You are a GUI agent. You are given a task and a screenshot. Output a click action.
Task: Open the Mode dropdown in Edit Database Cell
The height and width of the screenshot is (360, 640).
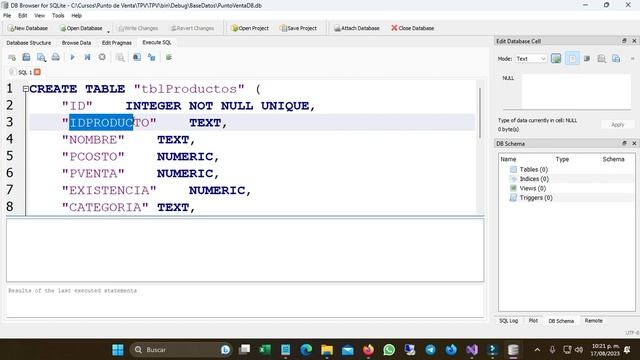[530, 59]
